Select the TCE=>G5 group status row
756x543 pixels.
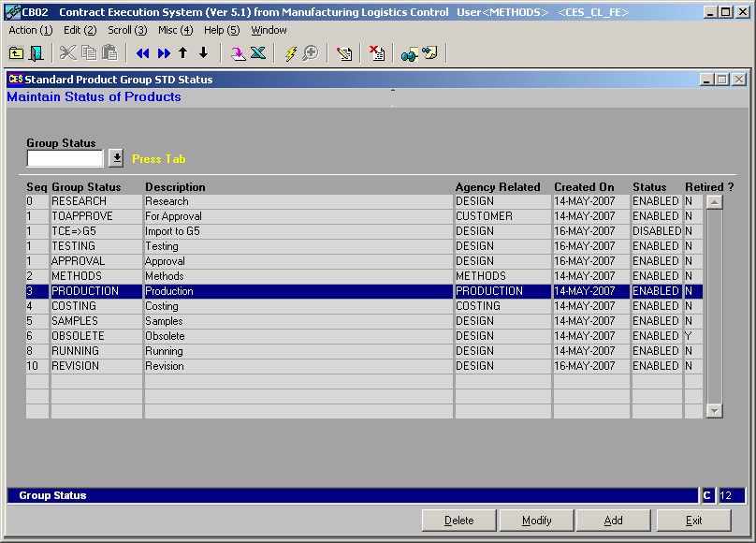[x=74, y=231]
